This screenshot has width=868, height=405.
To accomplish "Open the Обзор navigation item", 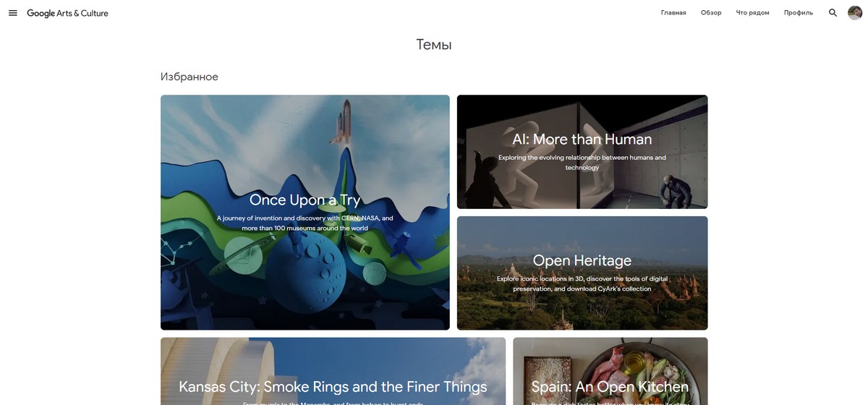I will pos(711,13).
